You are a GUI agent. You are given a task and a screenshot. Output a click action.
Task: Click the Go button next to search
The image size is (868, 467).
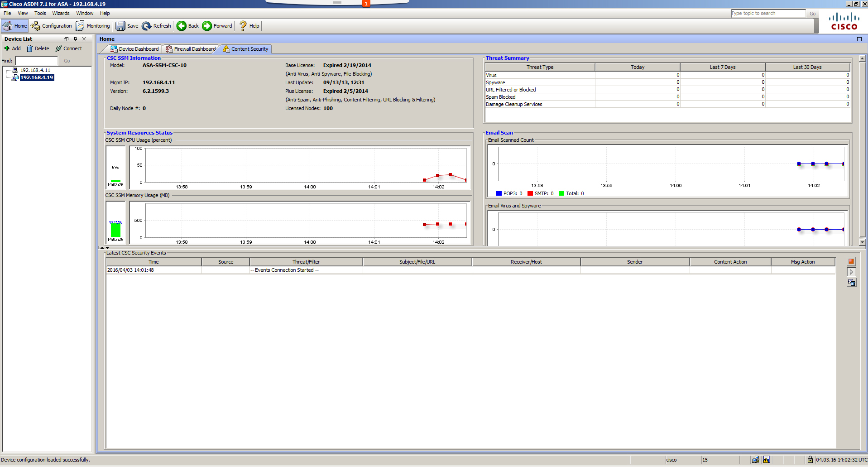[x=813, y=14]
